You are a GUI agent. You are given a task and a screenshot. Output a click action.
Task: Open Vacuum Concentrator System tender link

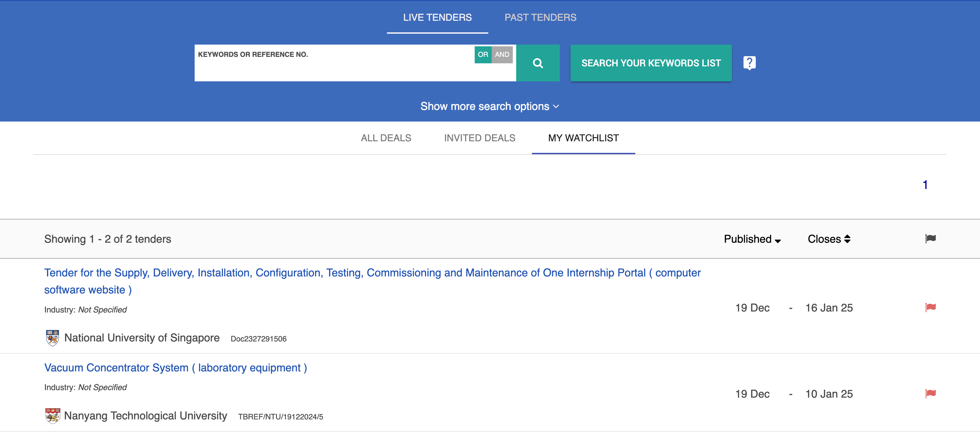click(x=175, y=368)
